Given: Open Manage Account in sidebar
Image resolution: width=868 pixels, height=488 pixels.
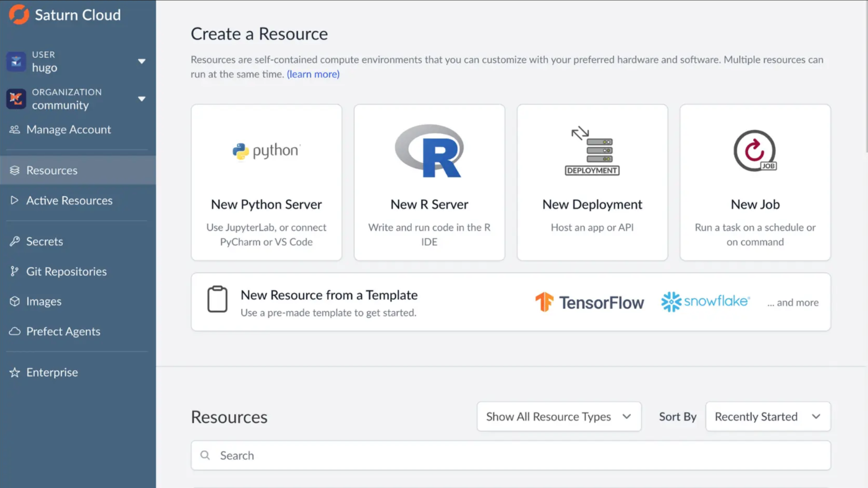Looking at the screenshot, I should [x=78, y=130].
